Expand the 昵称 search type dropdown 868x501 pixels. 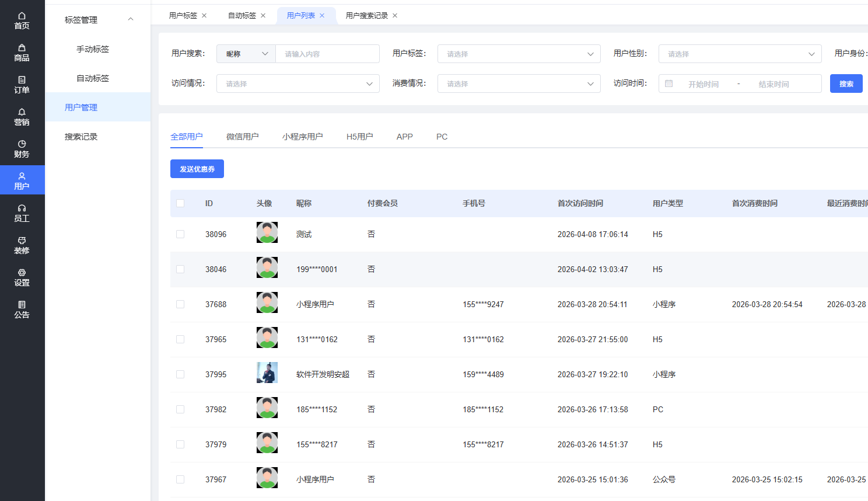[x=246, y=54]
